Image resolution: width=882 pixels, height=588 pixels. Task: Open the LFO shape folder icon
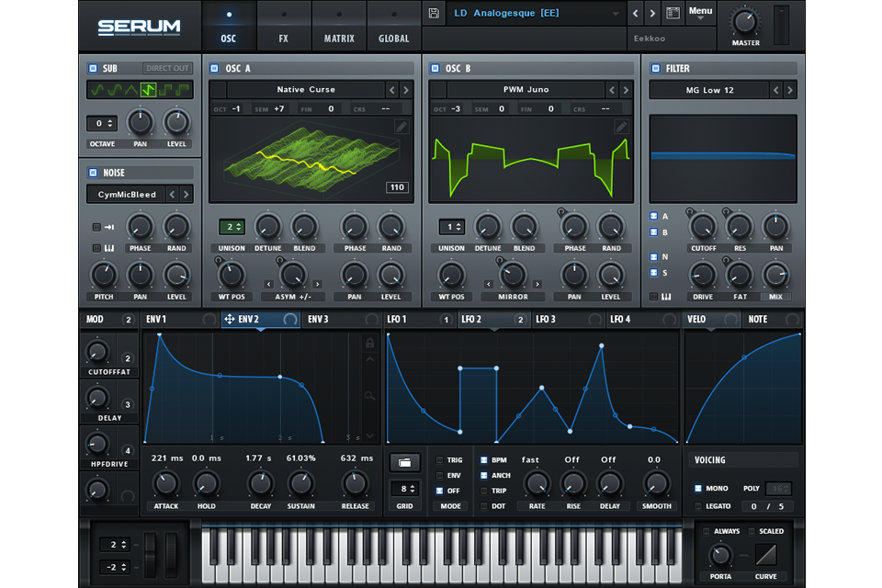pyautogui.click(x=405, y=462)
